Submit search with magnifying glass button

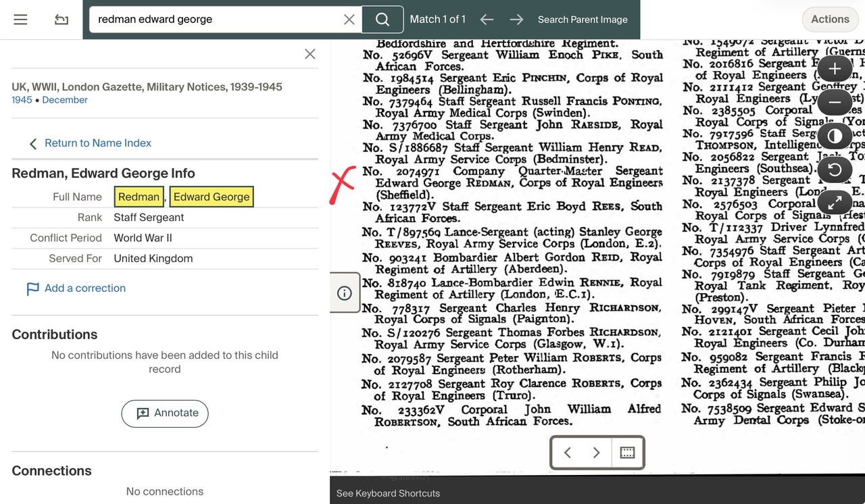(x=382, y=20)
